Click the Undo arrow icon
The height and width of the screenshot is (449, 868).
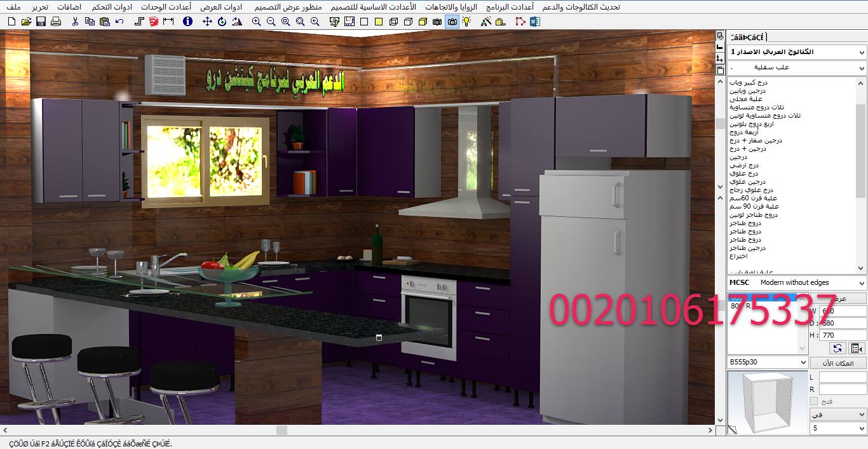point(120,22)
